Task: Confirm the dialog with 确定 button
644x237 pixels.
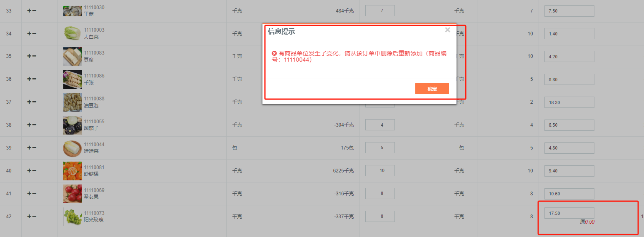Action: coord(432,89)
